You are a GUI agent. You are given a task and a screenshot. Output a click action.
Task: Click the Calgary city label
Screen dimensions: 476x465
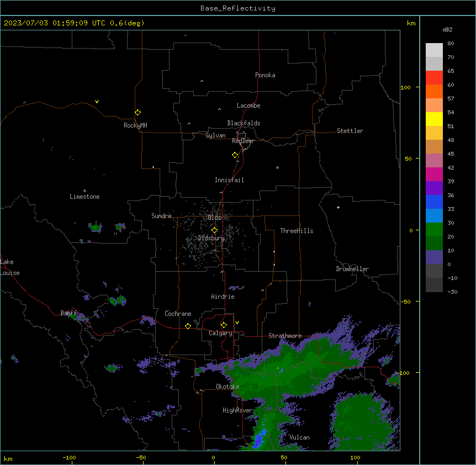point(220,333)
